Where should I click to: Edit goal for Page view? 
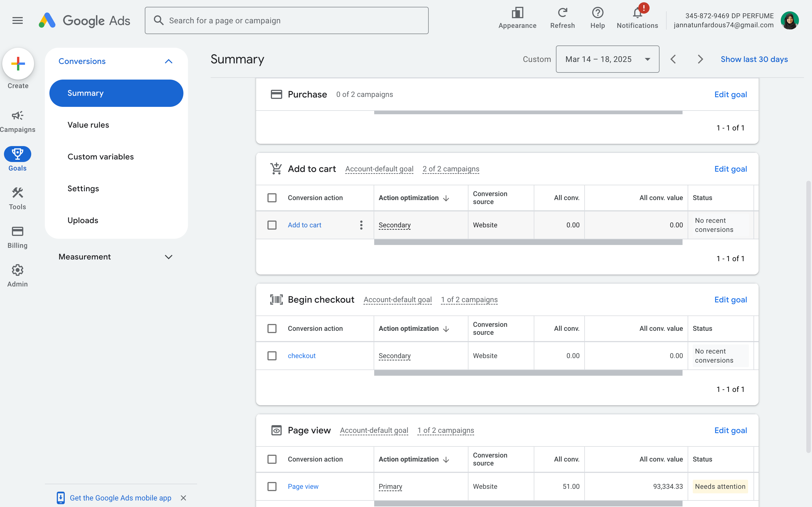[730, 430]
